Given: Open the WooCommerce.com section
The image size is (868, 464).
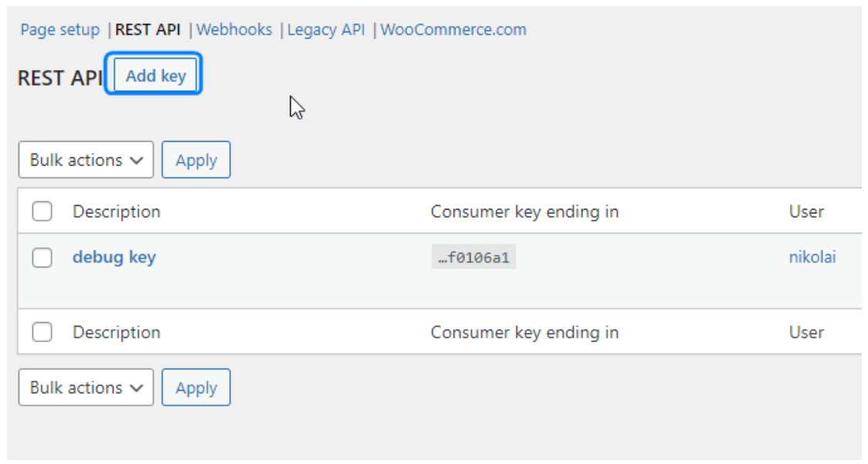Looking at the screenshot, I should click(x=453, y=30).
